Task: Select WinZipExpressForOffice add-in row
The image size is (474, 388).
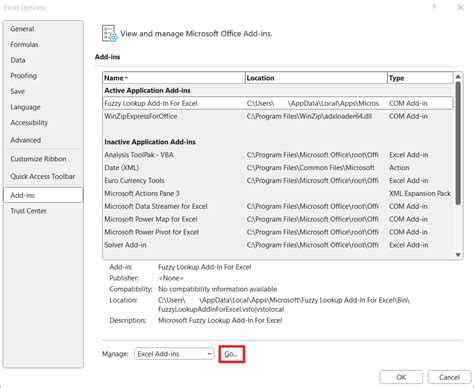Action: point(278,116)
